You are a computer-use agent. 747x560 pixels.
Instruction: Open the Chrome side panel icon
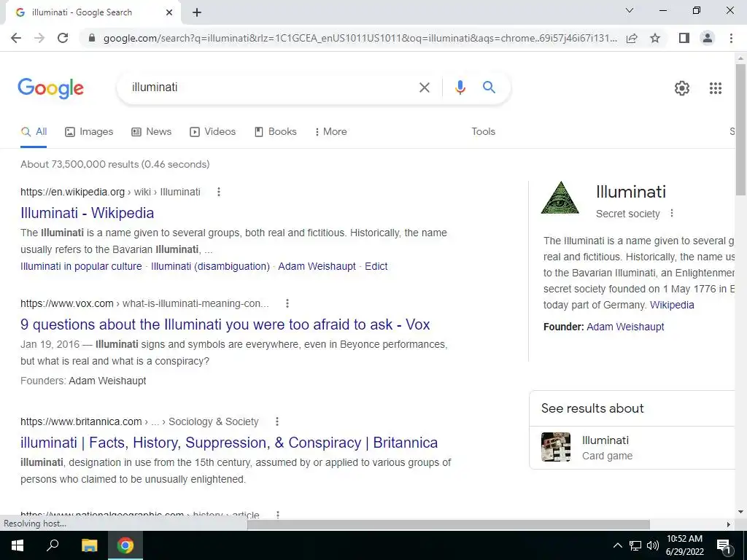pos(684,38)
